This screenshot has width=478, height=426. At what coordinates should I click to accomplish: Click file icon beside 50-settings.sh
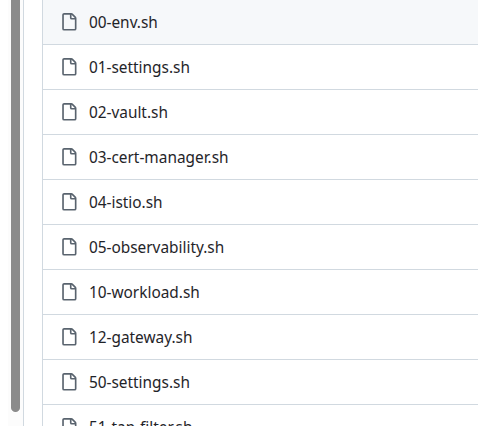click(x=69, y=382)
